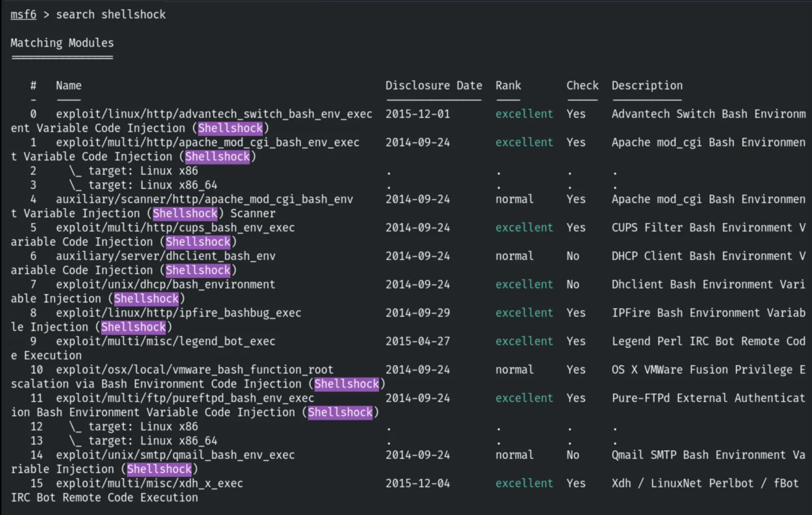The height and width of the screenshot is (515, 812).
Task: Click the ipfire_bashbug_exec module path
Action: (178, 313)
